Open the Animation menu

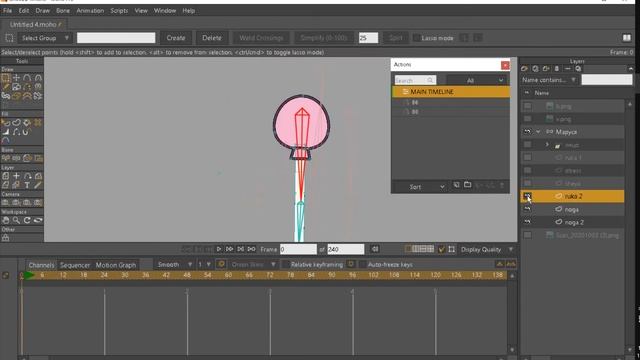coord(90,11)
